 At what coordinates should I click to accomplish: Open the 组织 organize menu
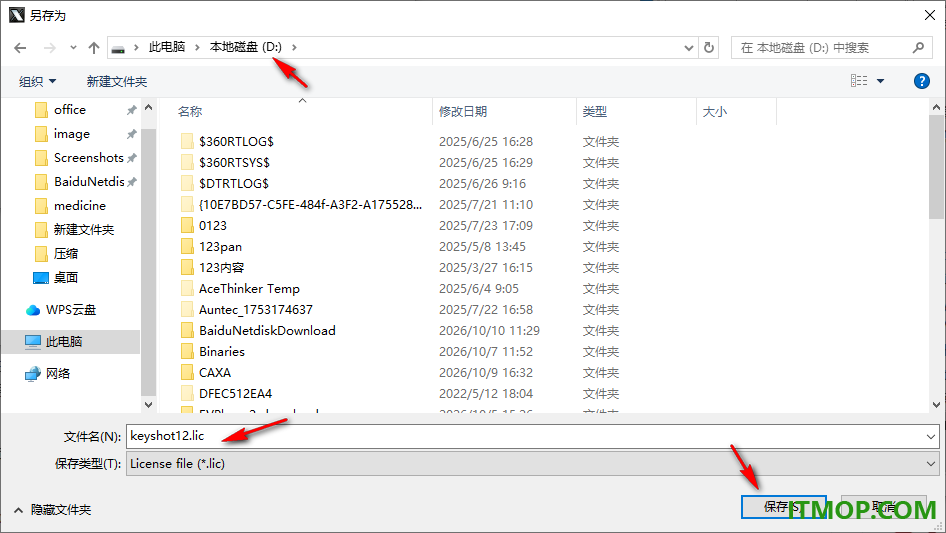(37, 81)
